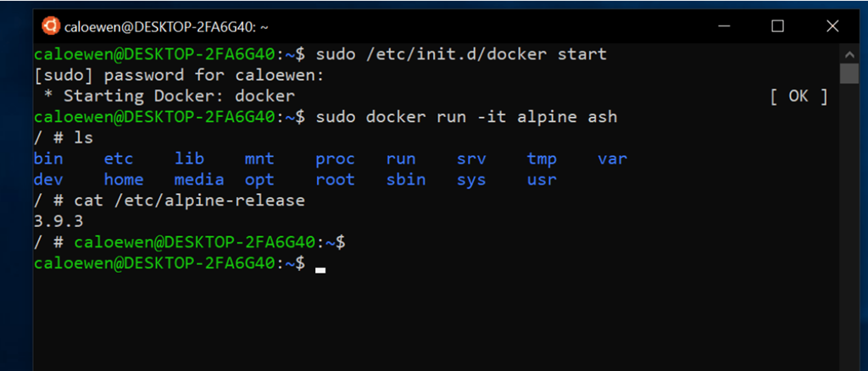Click the 'Starting Docker: docker' message line
Viewport: 868px width, 371px height.
170,97
